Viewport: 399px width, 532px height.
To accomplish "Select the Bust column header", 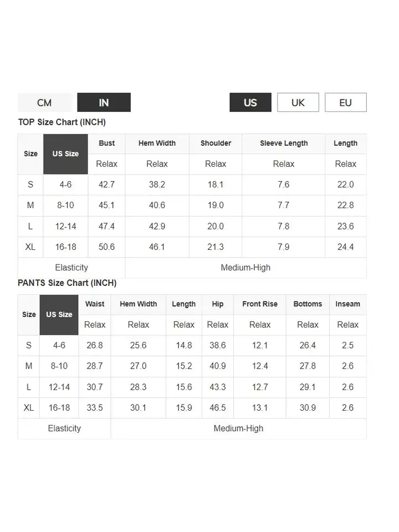I will tap(106, 144).
